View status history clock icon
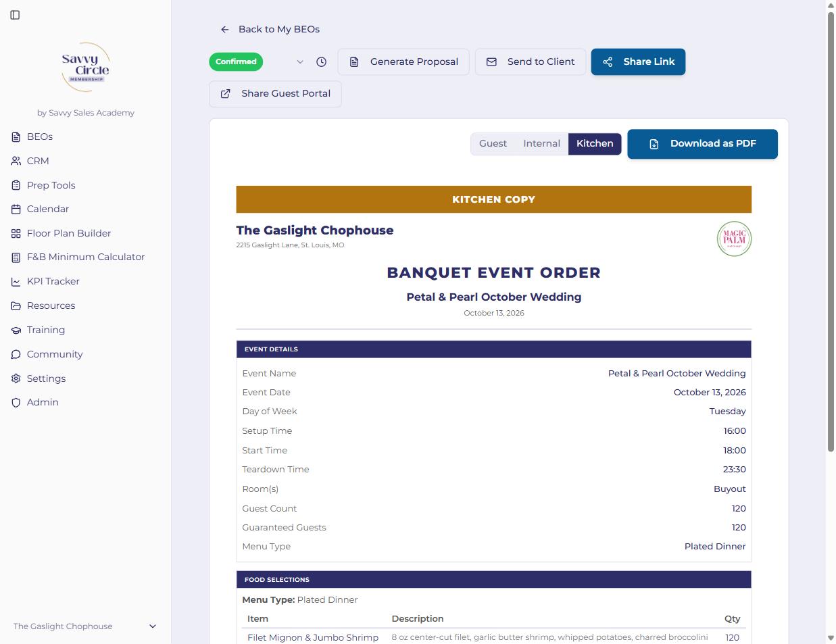Viewport: 836px width, 644px height. click(x=321, y=61)
